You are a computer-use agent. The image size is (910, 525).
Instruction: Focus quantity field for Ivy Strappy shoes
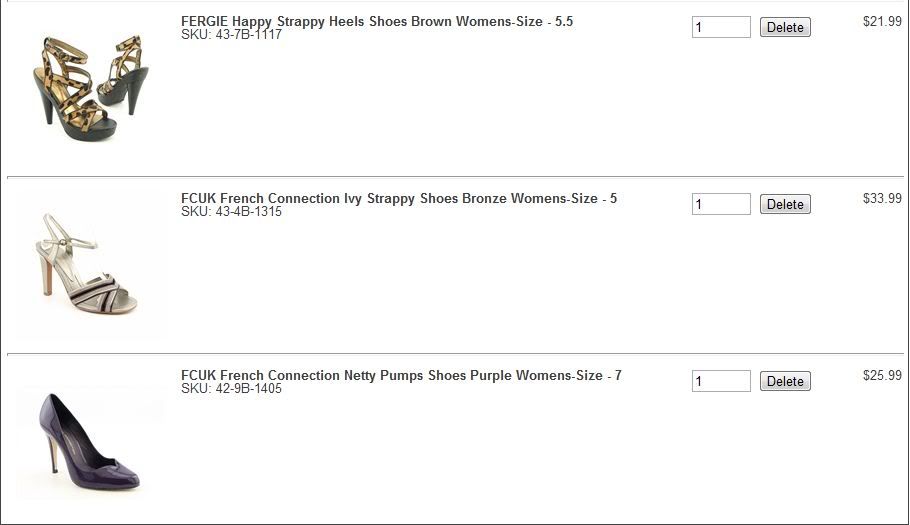coord(721,204)
